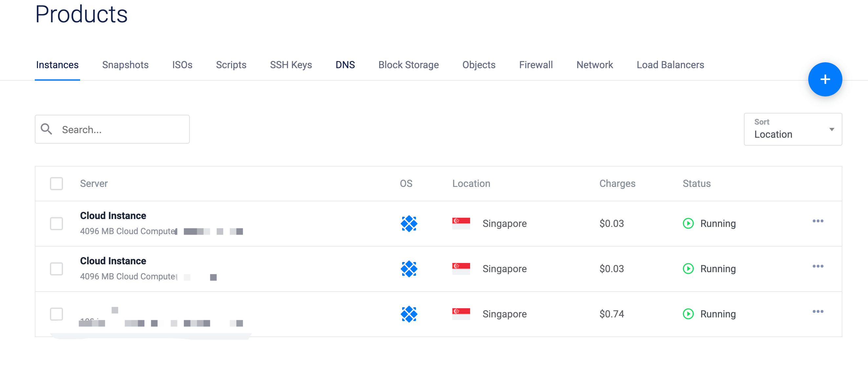Click OS icon of first Cloud Instance
Viewport: 868px width, 383px height.
click(409, 224)
